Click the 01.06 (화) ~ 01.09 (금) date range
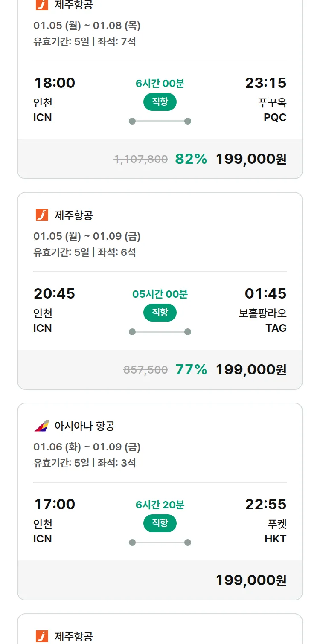 click(x=87, y=447)
